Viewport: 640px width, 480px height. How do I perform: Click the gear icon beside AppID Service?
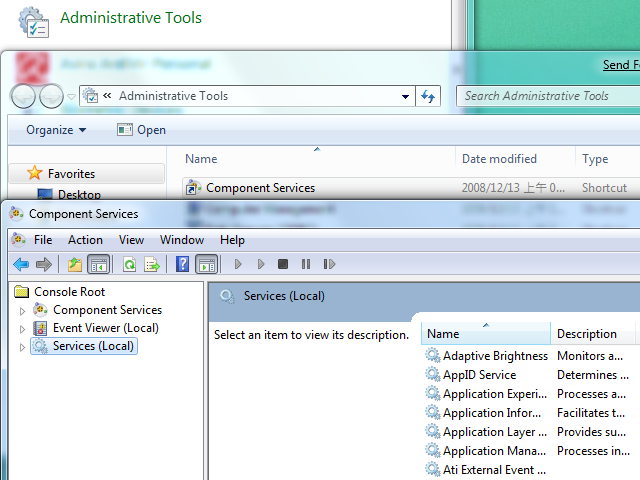click(433, 374)
